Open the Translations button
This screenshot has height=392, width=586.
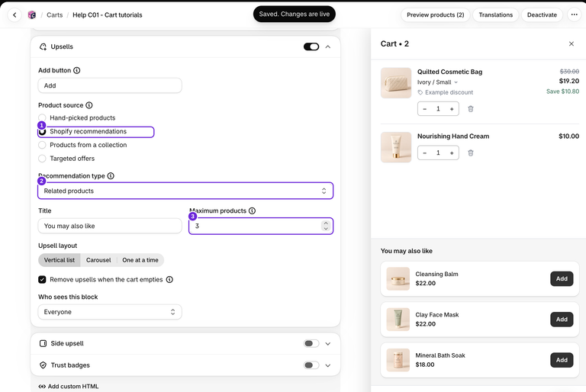(x=495, y=15)
